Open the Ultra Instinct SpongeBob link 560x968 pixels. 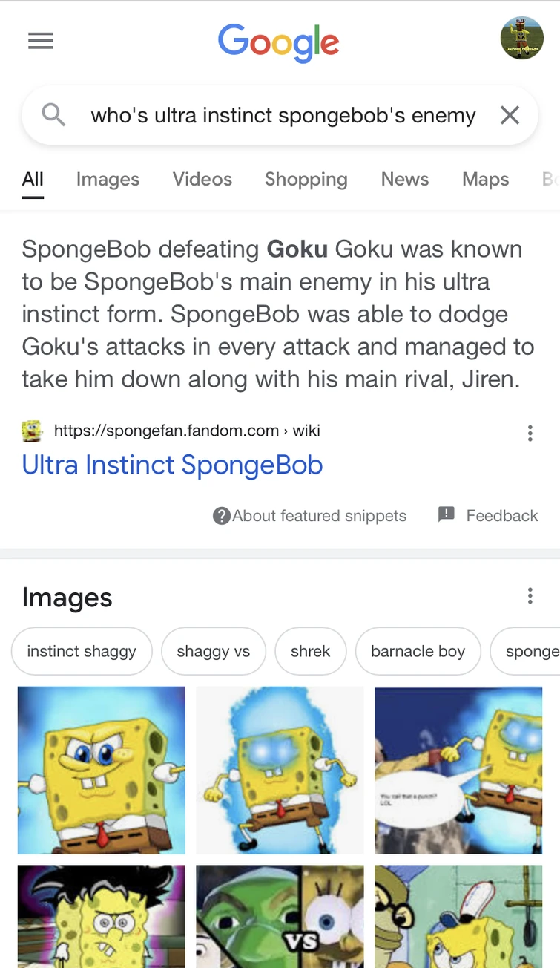(x=172, y=465)
